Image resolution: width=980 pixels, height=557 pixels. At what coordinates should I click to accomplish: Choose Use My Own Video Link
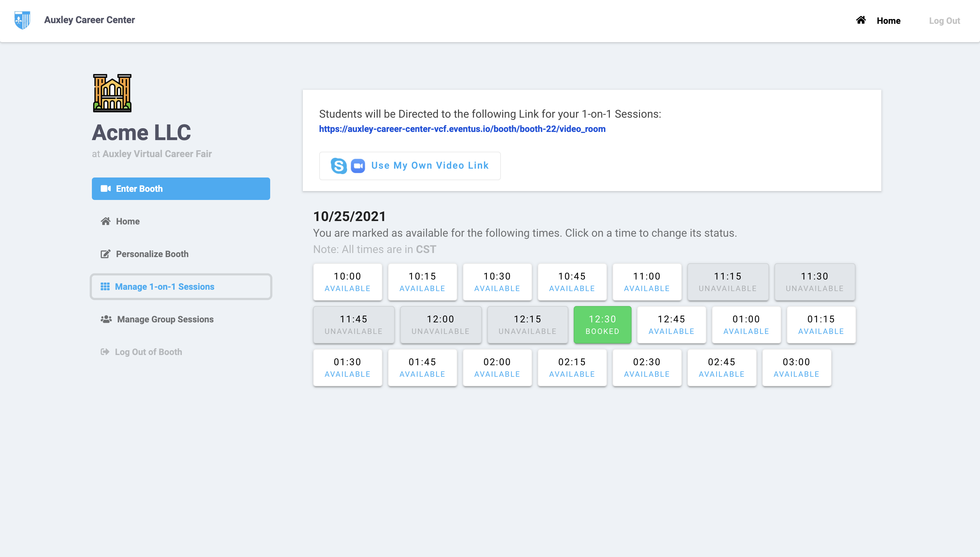[x=410, y=166]
